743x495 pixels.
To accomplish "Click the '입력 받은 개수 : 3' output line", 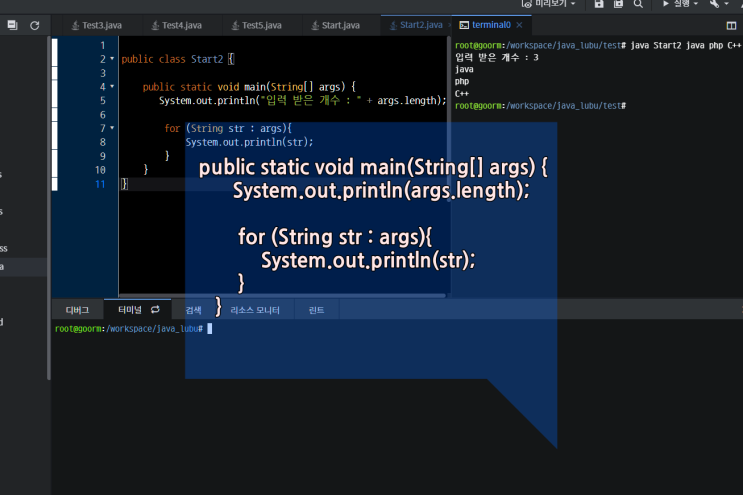I will point(497,57).
